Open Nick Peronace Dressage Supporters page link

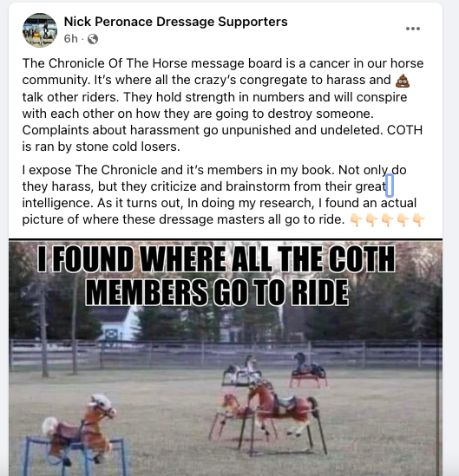[x=175, y=22]
